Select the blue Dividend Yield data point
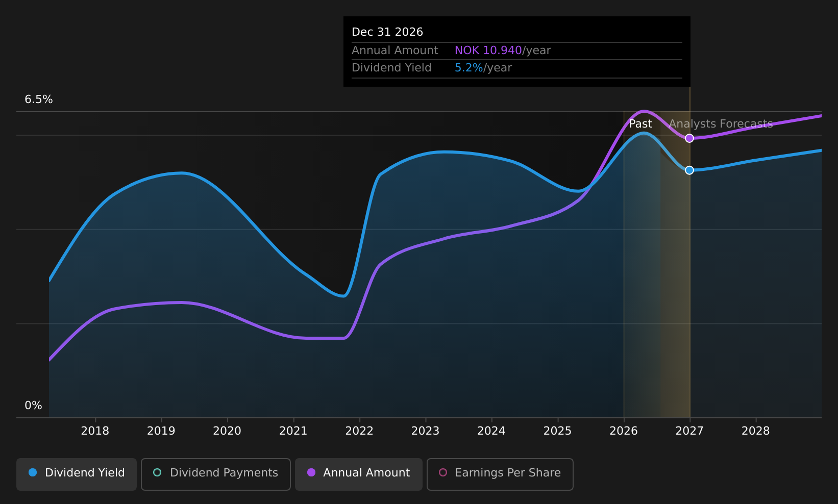 point(689,170)
